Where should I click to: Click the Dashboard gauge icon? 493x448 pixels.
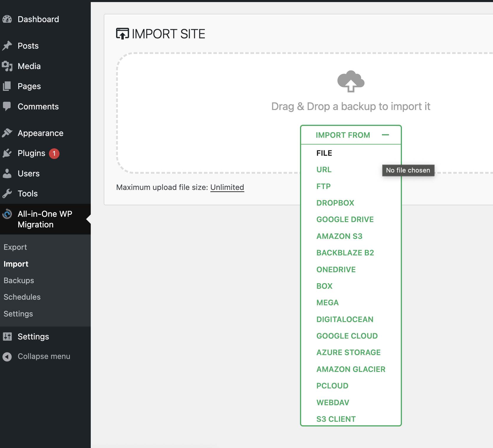tap(7, 19)
